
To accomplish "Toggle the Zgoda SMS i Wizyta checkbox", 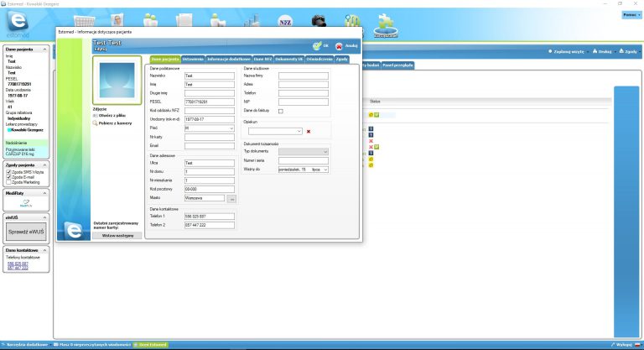I will (9, 171).
